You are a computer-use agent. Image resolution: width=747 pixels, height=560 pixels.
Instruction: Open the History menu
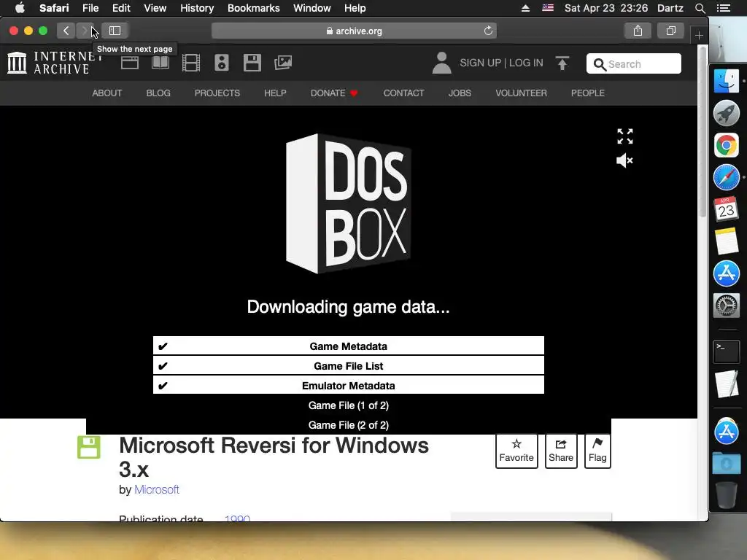(197, 8)
